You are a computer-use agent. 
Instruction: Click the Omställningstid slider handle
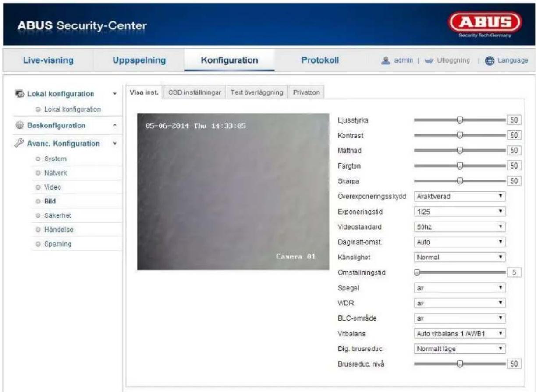pos(417,272)
